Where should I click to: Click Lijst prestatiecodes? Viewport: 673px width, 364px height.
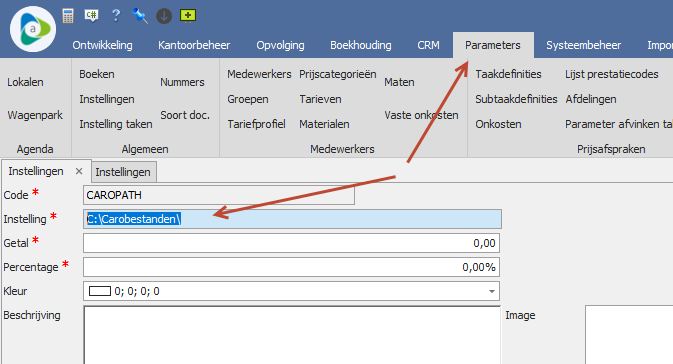(x=612, y=74)
